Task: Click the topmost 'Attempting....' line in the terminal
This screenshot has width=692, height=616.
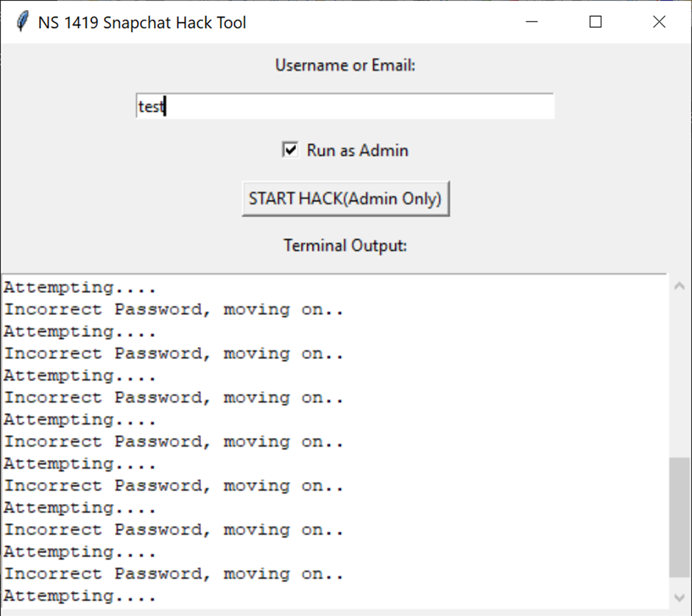Action: [80, 288]
